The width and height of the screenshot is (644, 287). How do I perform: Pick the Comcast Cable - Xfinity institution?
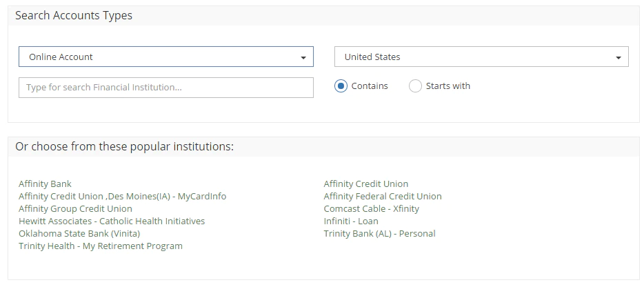pyautogui.click(x=371, y=208)
